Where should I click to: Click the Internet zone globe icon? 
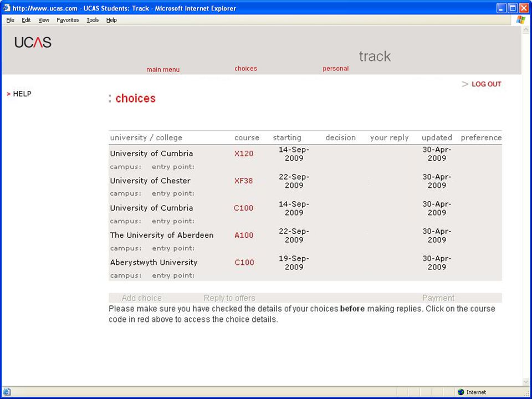461,392
